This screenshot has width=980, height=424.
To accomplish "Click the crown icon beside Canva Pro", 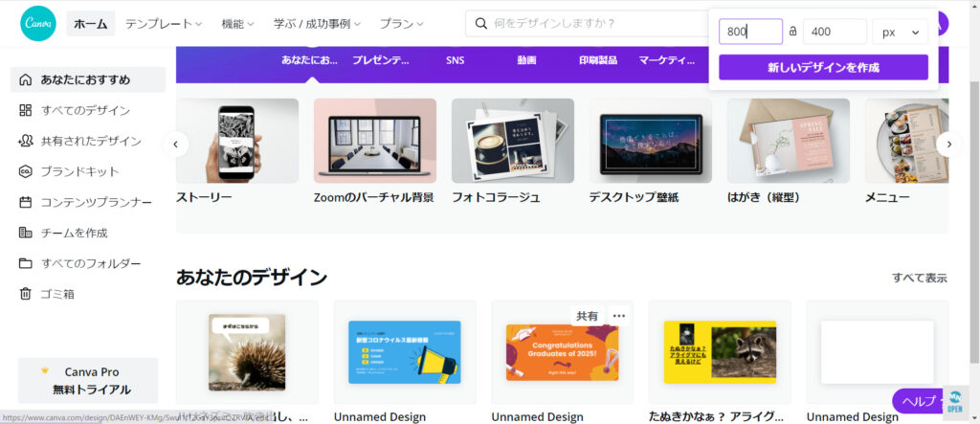I will [x=44, y=370].
